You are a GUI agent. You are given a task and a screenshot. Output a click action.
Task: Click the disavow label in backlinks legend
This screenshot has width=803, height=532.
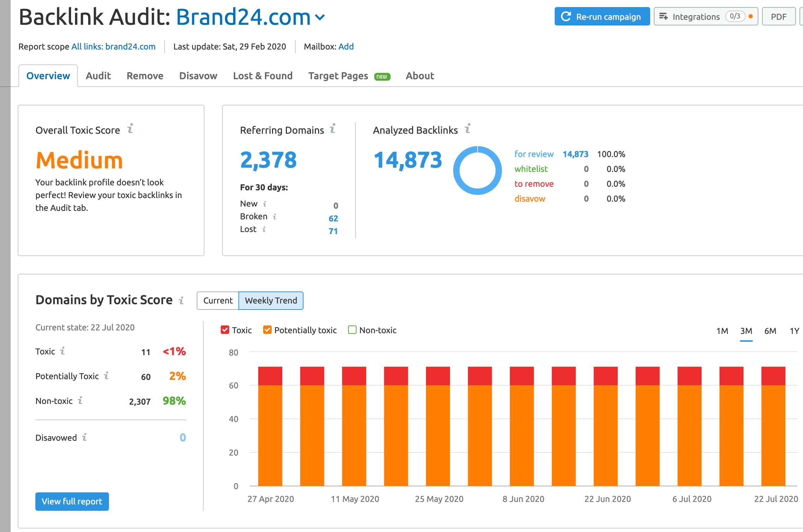530,199
